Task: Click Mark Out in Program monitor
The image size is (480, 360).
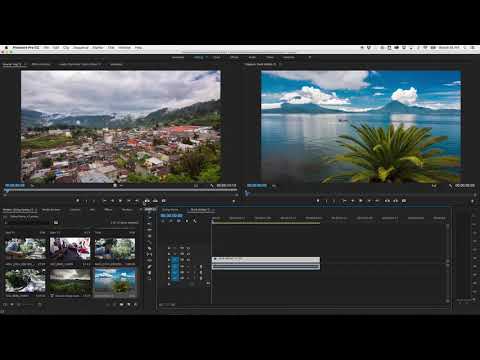Action: coord(334,201)
